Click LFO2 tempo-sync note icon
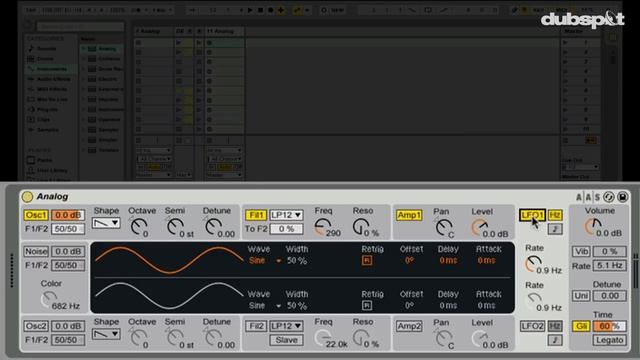The width and height of the screenshot is (640, 360). [555, 340]
